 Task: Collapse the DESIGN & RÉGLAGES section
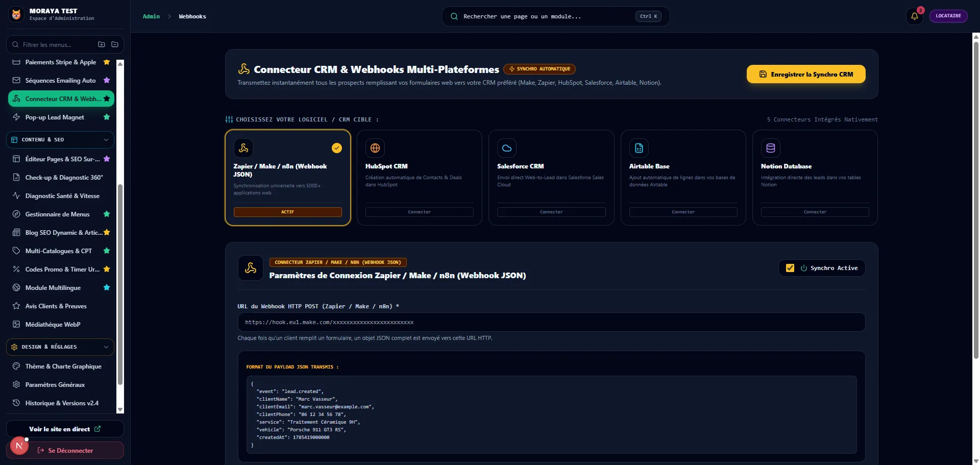click(60, 347)
